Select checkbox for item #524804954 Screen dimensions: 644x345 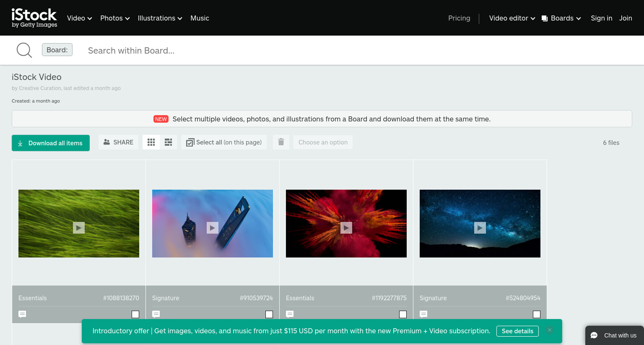tap(537, 314)
